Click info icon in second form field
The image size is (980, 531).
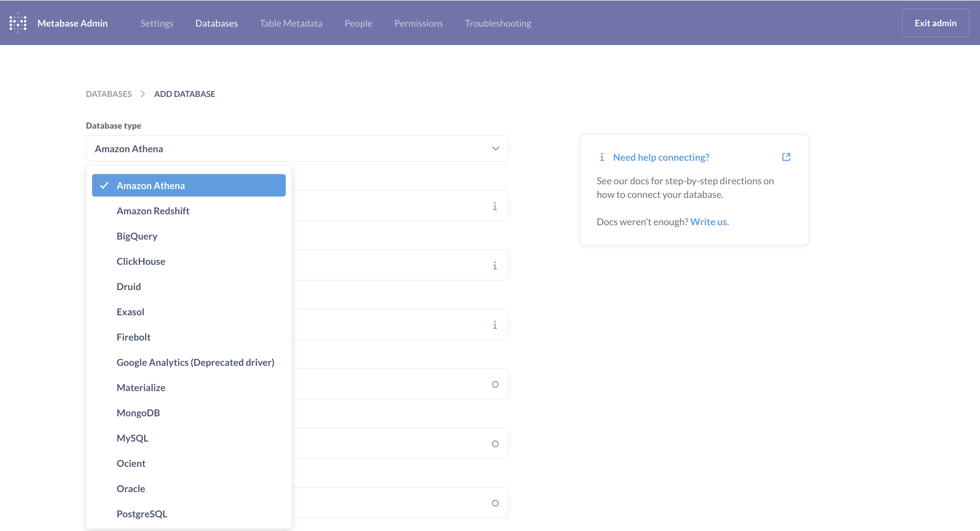[494, 265]
